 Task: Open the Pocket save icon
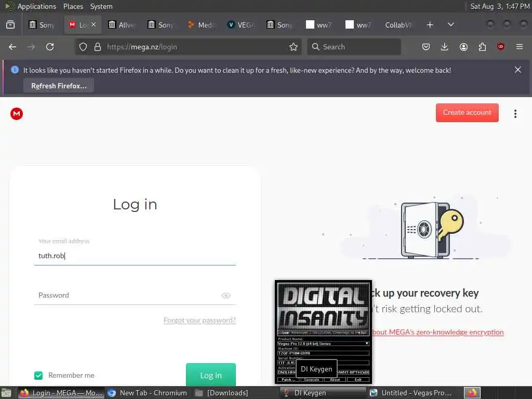[426, 47]
